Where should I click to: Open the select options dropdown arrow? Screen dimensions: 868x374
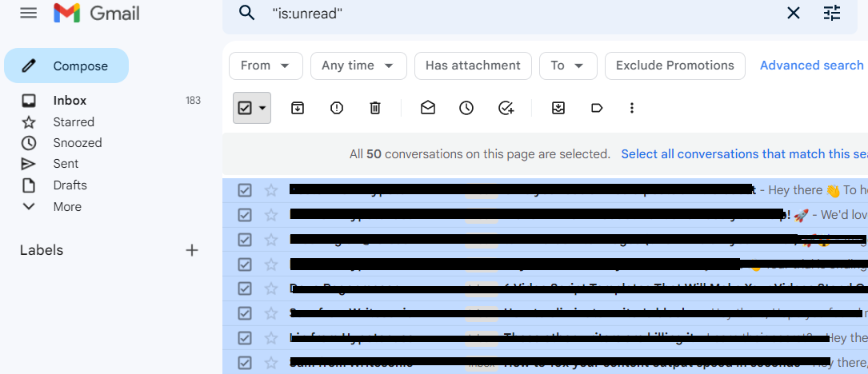262,109
